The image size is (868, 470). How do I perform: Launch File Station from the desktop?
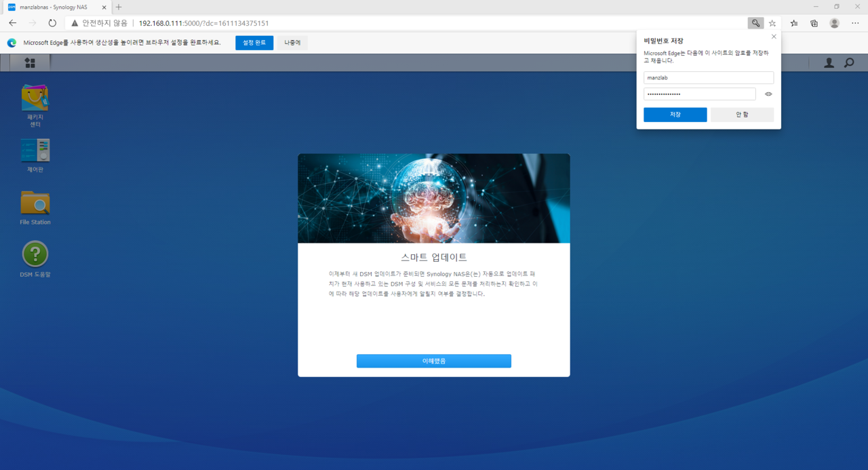[x=35, y=203]
